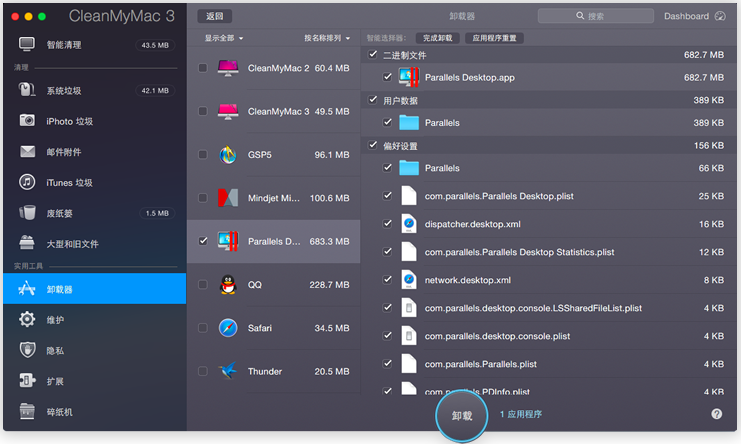Click the 389 KB Parallels folder row

click(x=548, y=123)
